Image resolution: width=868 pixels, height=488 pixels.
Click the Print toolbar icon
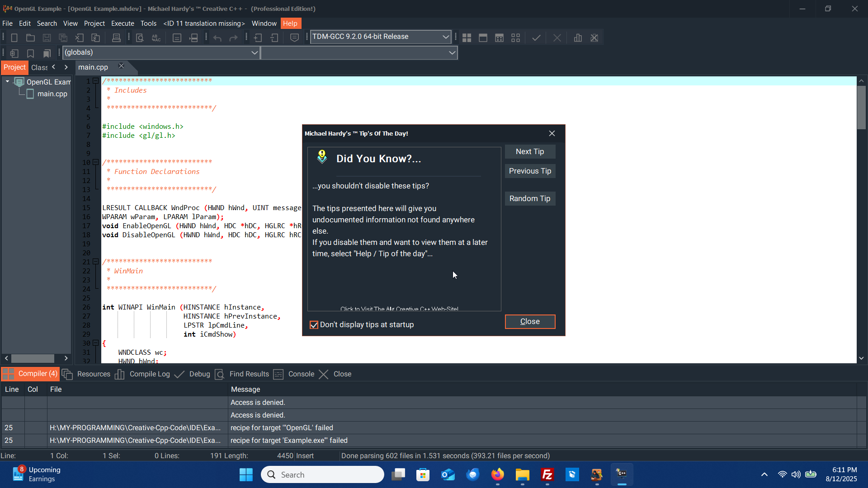tap(116, 38)
